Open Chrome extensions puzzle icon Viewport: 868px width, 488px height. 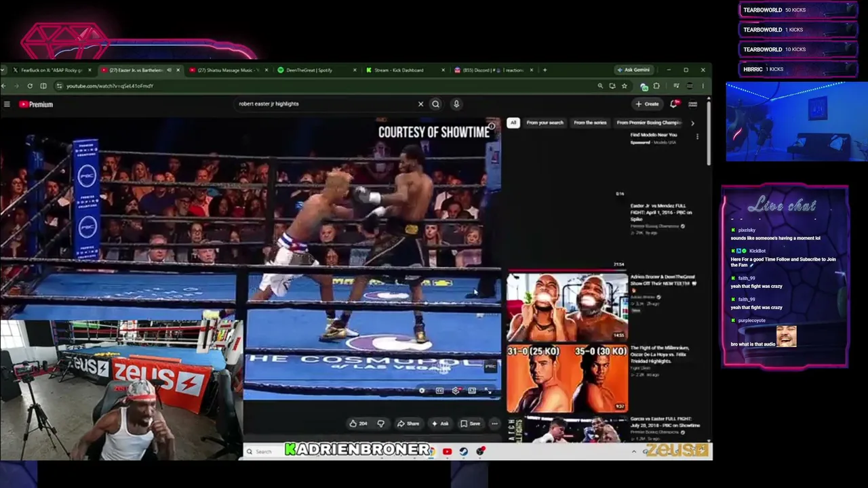(x=656, y=86)
